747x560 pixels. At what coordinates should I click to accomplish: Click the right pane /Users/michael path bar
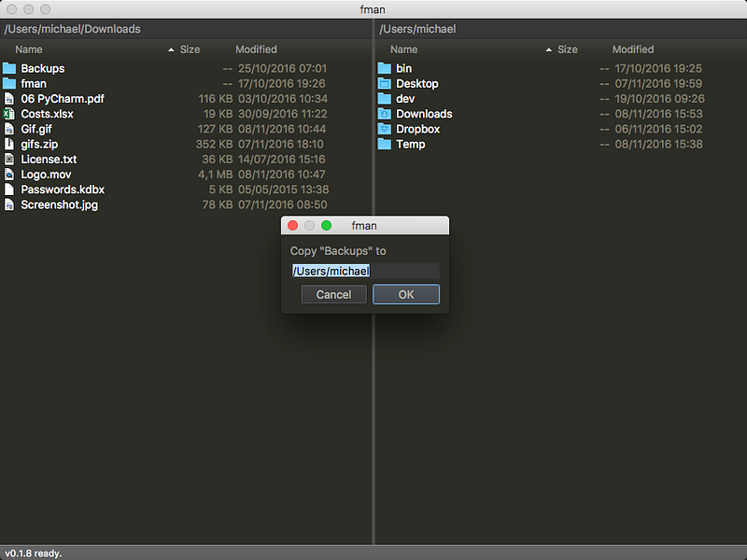pyautogui.click(x=561, y=29)
